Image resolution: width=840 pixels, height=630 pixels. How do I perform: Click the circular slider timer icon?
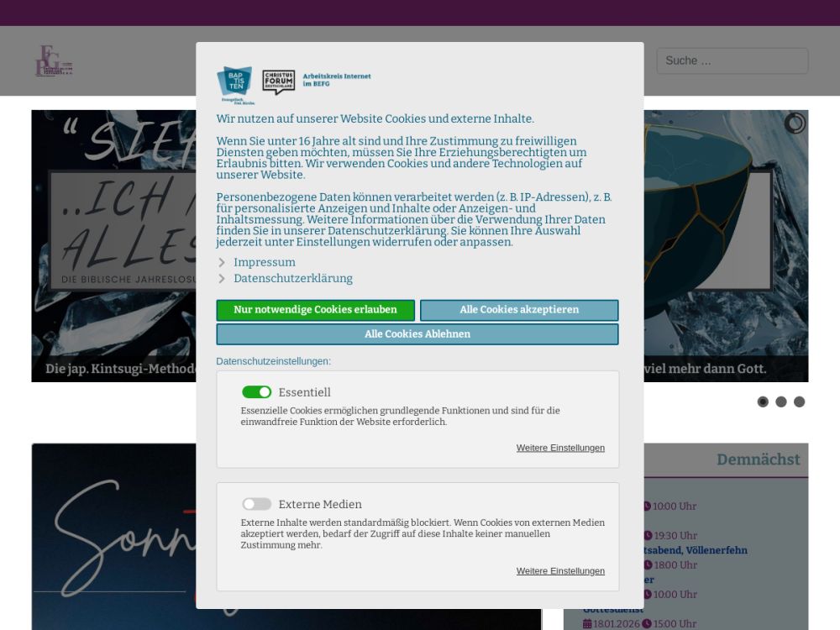794,123
